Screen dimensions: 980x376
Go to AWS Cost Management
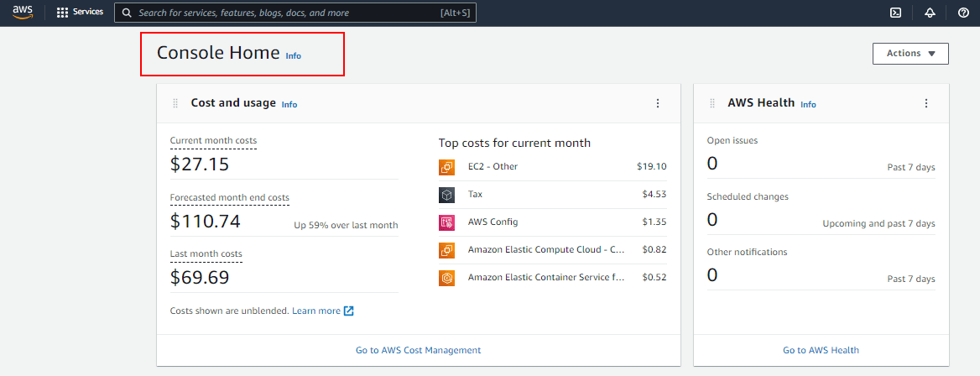pos(418,350)
